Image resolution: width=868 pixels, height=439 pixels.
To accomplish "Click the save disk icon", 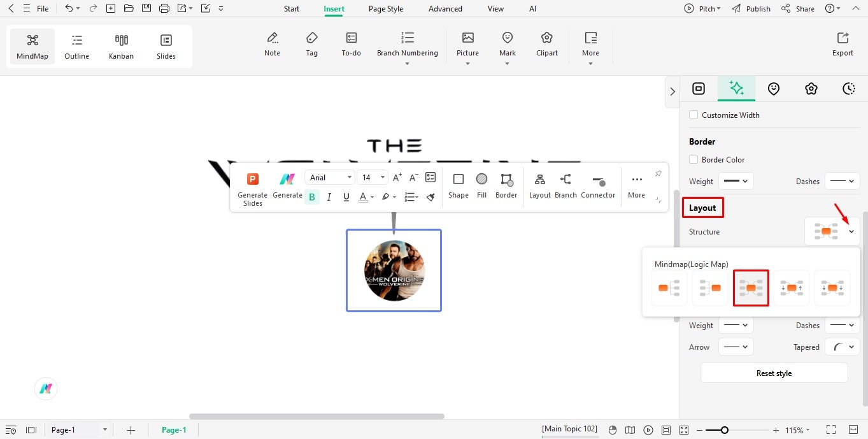I will coord(146,9).
